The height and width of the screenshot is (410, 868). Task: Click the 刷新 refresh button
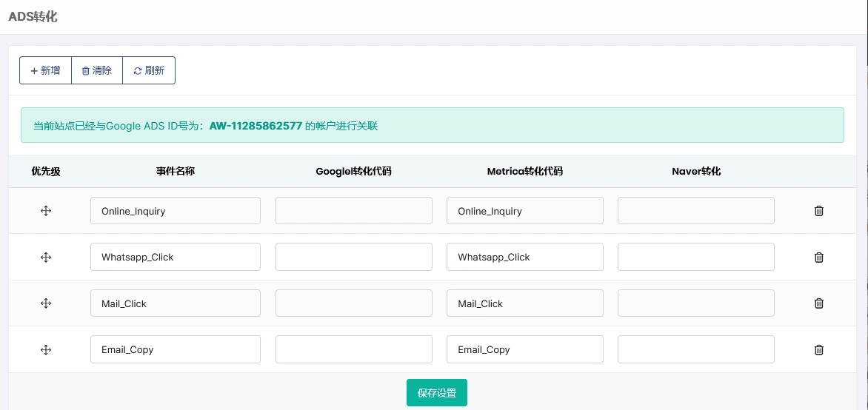[x=149, y=70]
